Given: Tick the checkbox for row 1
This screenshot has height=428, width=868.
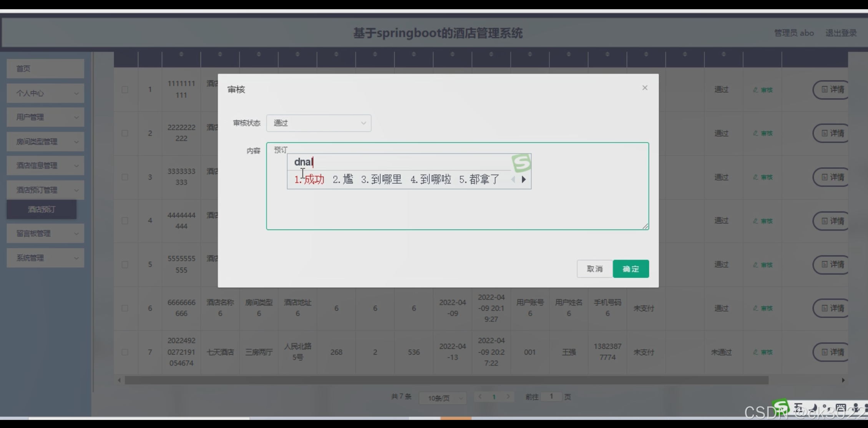Looking at the screenshot, I should click(x=125, y=90).
